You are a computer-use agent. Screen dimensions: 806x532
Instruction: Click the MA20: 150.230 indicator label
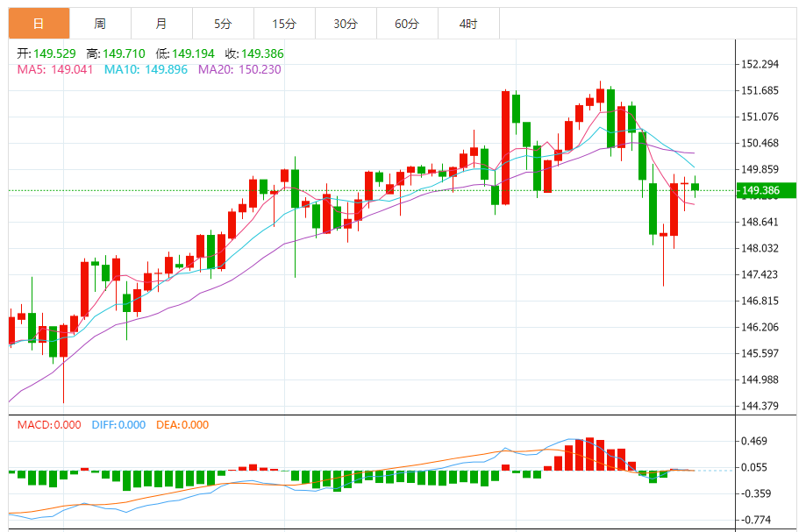[239, 69]
